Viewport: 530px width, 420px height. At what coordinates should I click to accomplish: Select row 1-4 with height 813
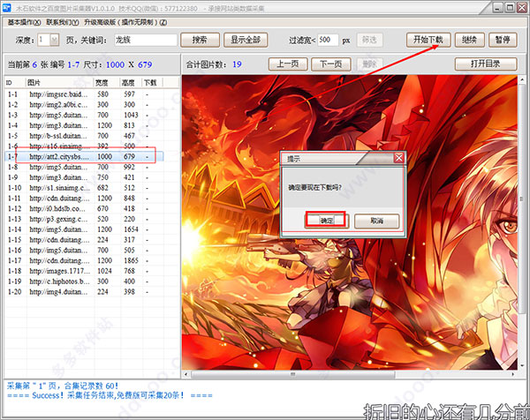point(84,125)
